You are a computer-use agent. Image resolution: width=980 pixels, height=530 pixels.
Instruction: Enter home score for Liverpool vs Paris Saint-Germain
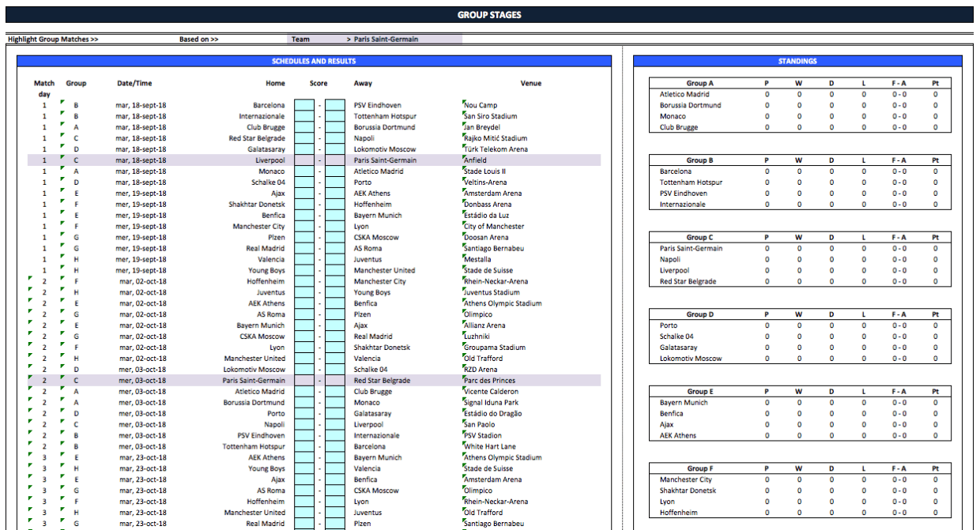[304, 160]
